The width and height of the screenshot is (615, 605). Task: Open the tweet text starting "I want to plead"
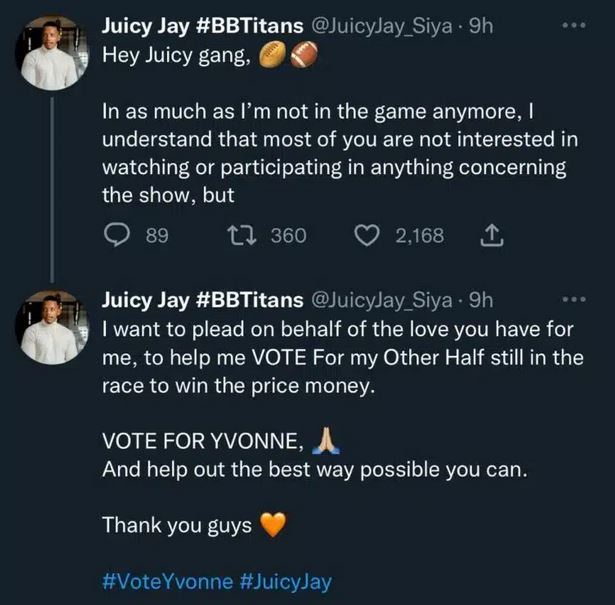(340, 358)
